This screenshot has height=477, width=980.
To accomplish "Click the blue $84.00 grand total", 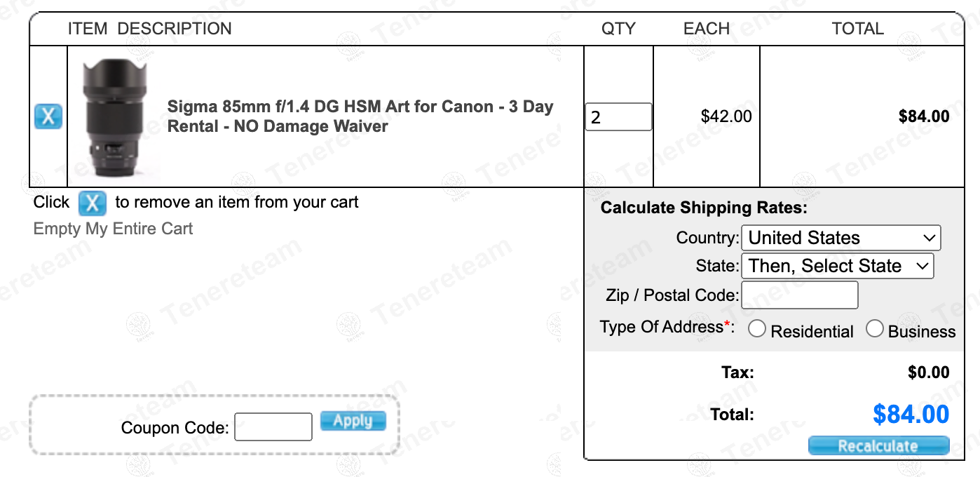I will click(911, 415).
